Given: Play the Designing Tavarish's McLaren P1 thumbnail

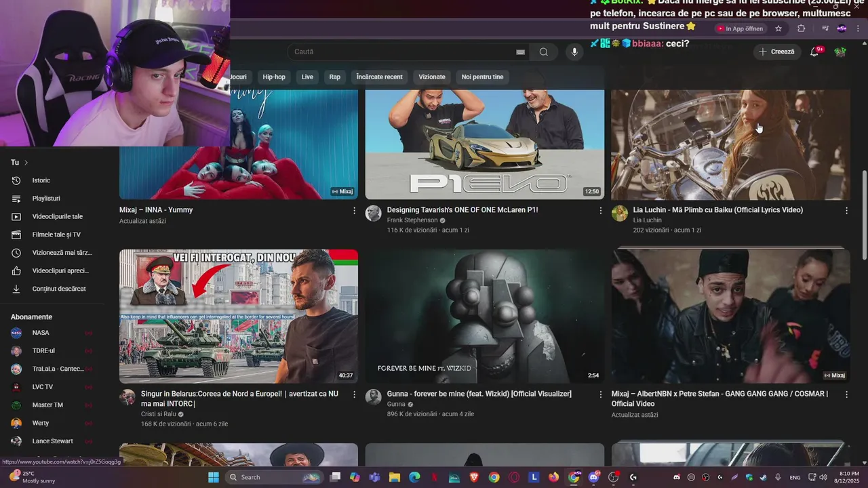Looking at the screenshot, I should 485,144.
